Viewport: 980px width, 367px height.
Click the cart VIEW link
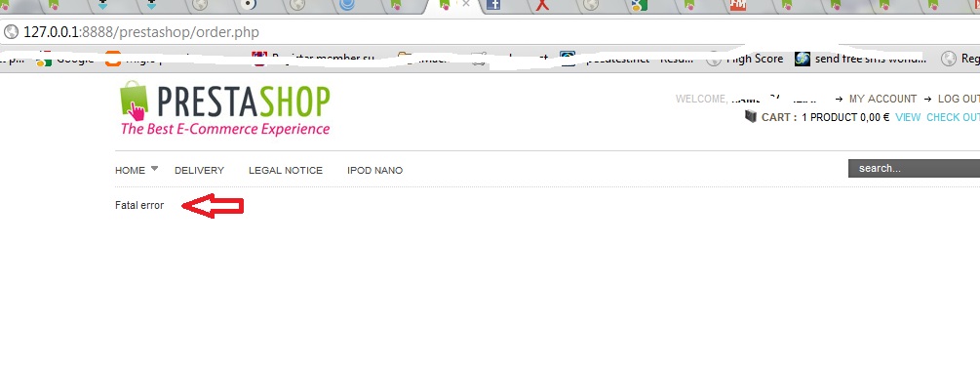[908, 117]
